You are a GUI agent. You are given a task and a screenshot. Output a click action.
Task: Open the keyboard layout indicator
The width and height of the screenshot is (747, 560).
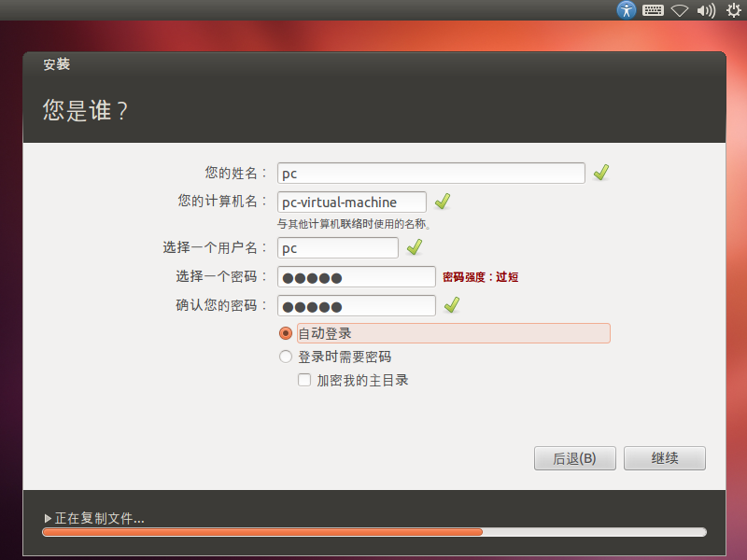(653, 10)
